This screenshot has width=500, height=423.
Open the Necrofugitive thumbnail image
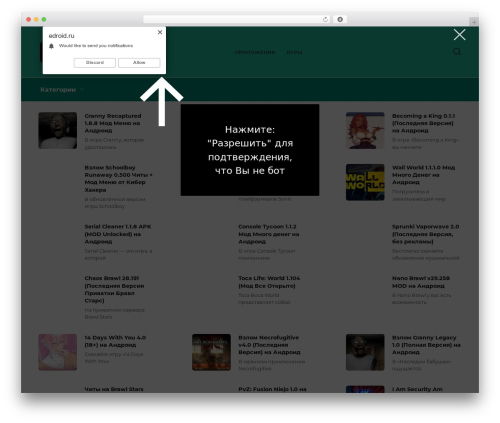211,352
